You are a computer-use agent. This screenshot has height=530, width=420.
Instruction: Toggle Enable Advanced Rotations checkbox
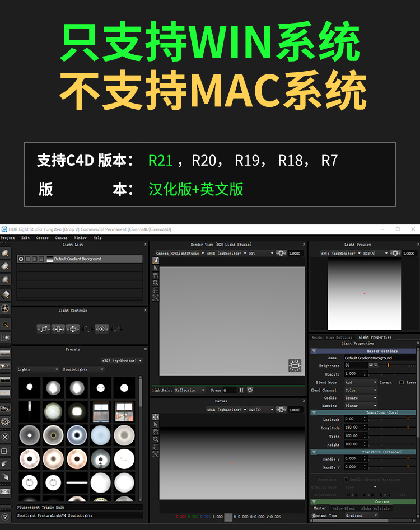(346, 479)
